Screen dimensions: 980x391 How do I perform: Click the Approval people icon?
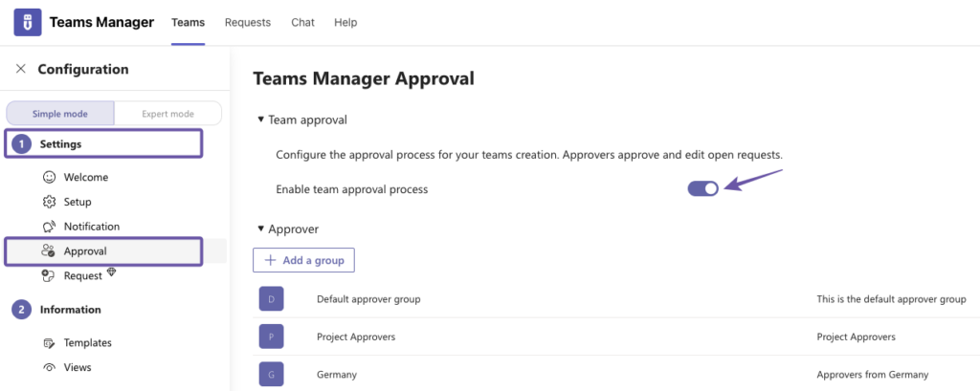[x=48, y=251]
